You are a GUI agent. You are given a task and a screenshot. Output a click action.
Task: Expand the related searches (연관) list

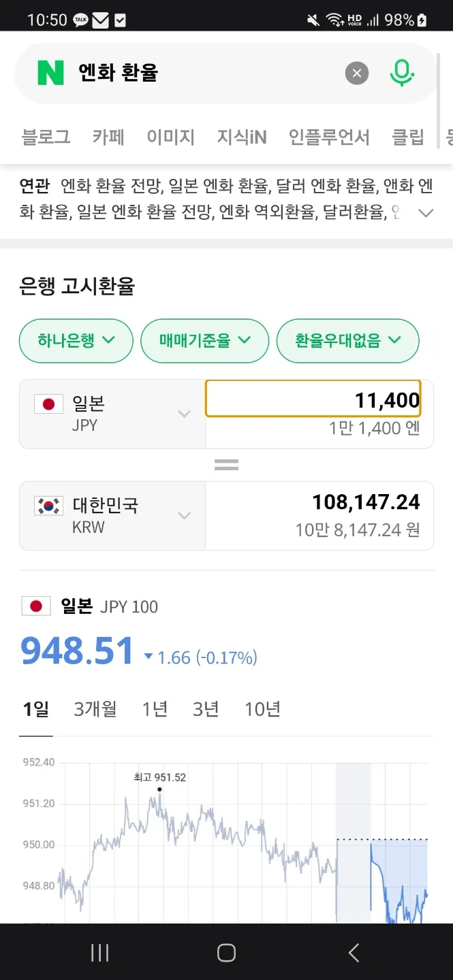426,213
